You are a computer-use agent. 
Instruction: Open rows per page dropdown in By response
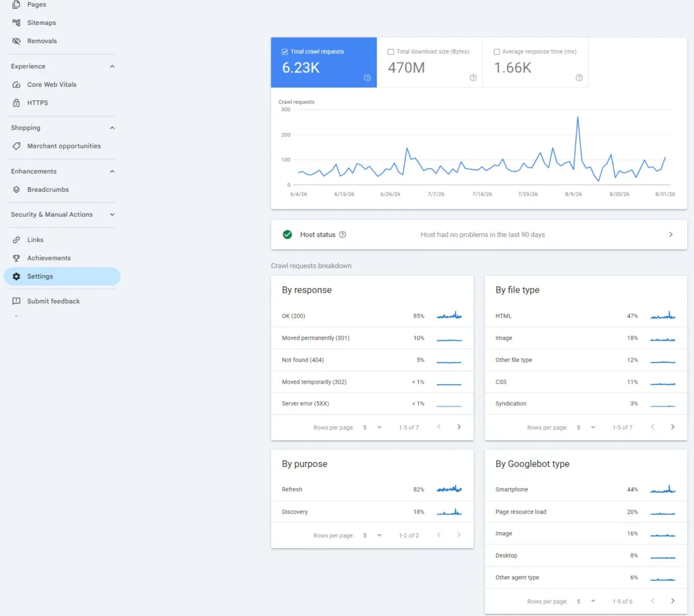coord(372,428)
